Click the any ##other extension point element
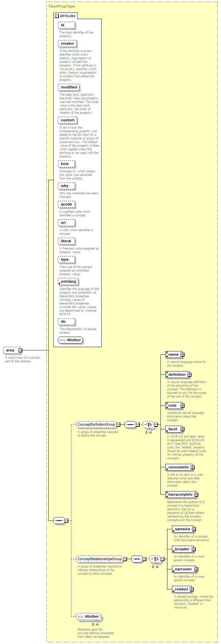This screenshot has width=221, height=644. pos(89,617)
